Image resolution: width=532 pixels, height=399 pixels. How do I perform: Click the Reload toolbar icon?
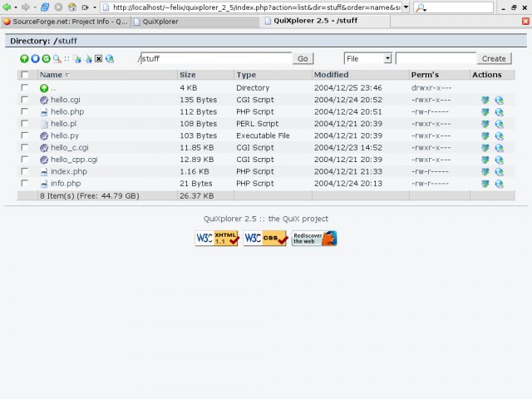point(46,59)
